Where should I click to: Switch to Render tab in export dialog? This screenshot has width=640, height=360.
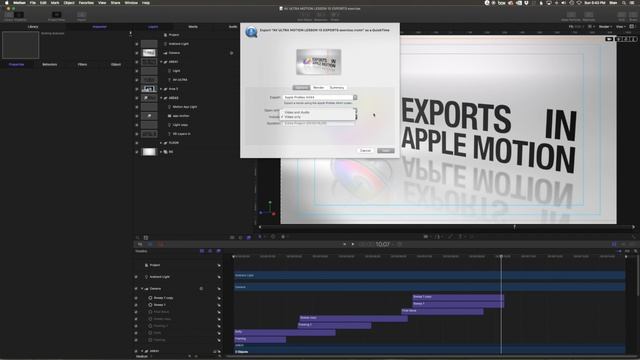pos(318,87)
